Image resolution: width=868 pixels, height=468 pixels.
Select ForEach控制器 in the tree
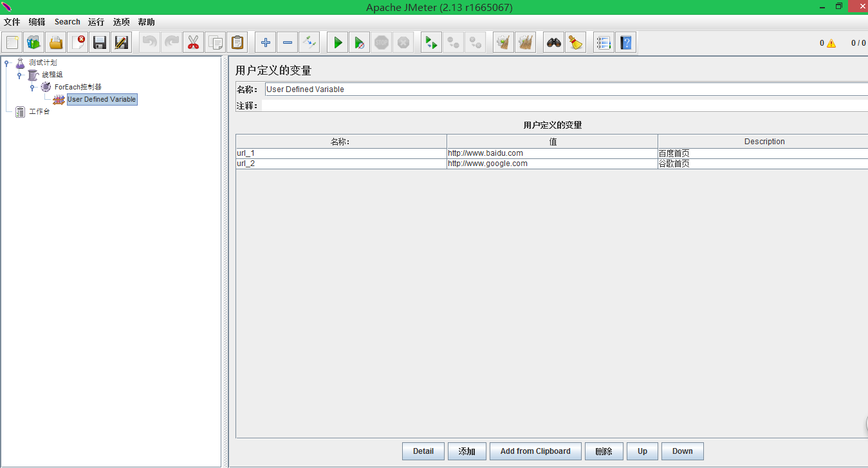click(x=78, y=87)
